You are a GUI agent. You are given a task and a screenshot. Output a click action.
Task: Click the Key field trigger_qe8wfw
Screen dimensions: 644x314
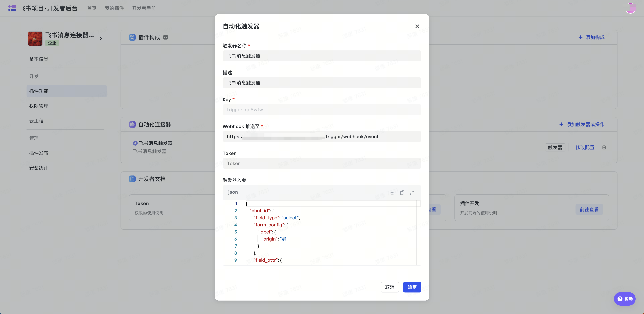(x=322, y=110)
